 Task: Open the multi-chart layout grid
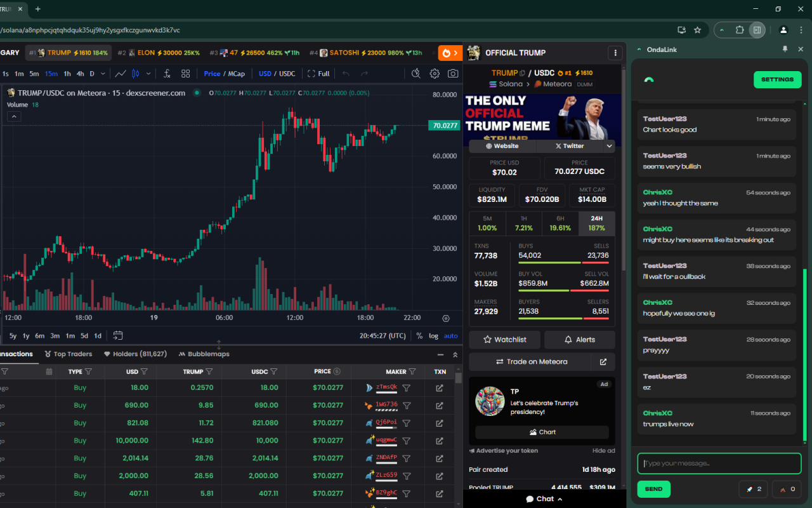[186, 74]
